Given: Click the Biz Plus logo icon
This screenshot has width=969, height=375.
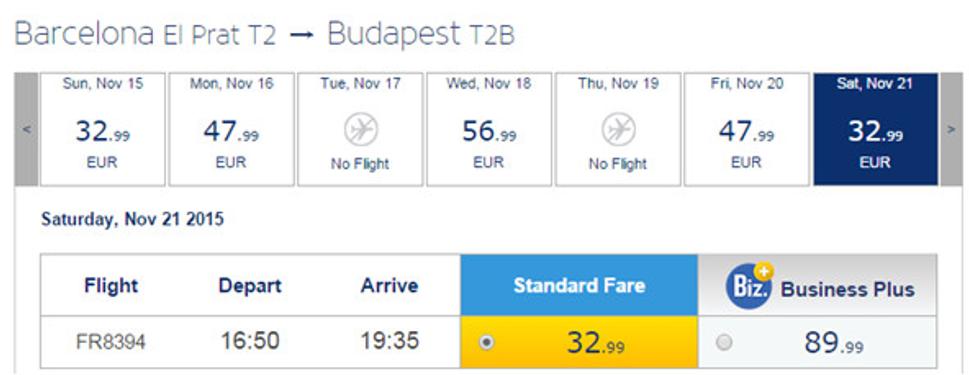Looking at the screenshot, I should coord(750,286).
